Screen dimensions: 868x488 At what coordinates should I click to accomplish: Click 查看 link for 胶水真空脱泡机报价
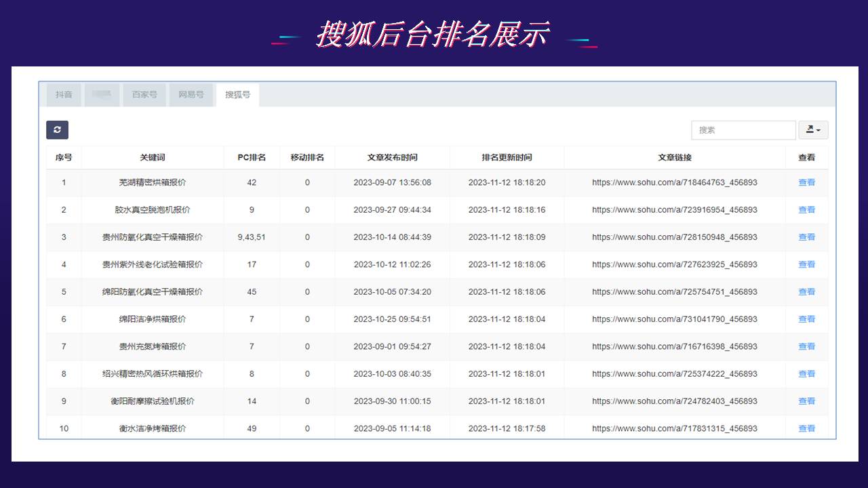coord(806,210)
